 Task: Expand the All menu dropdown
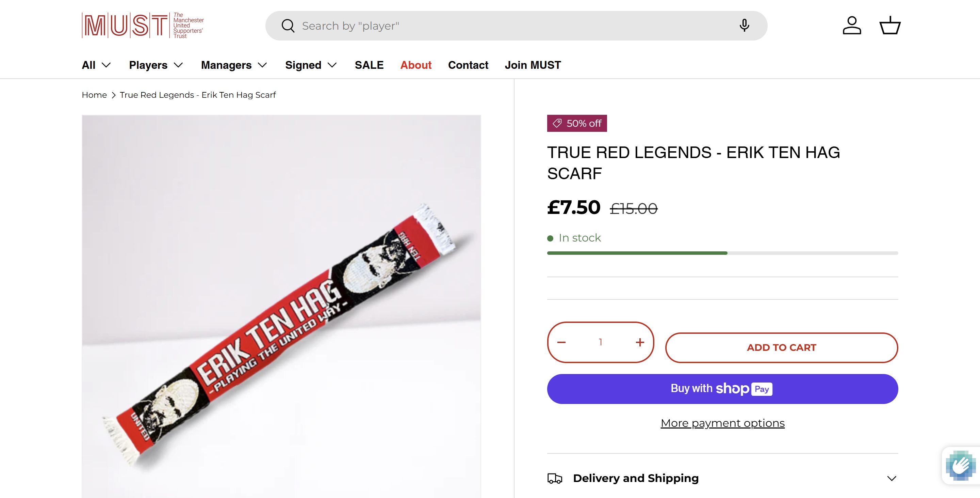coord(96,65)
